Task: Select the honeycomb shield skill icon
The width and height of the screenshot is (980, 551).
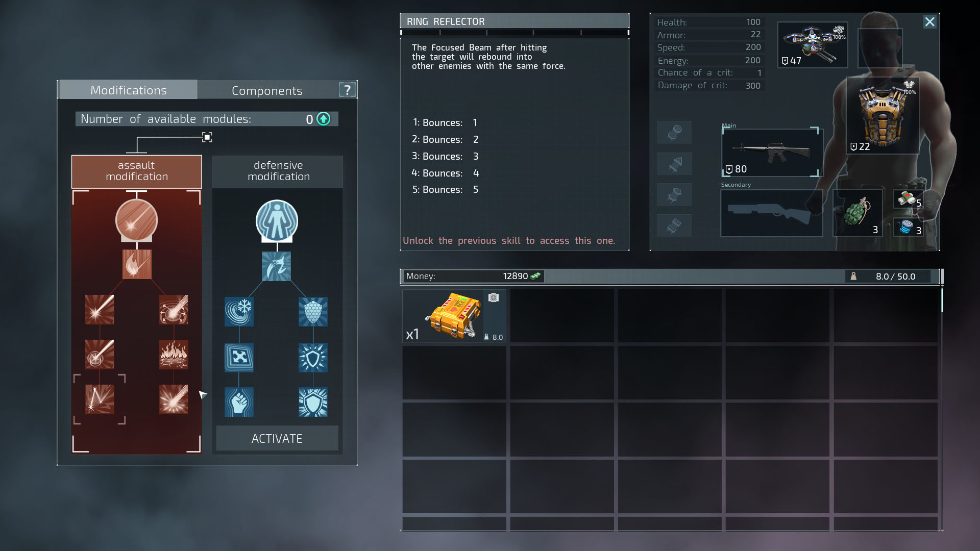Action: click(313, 312)
